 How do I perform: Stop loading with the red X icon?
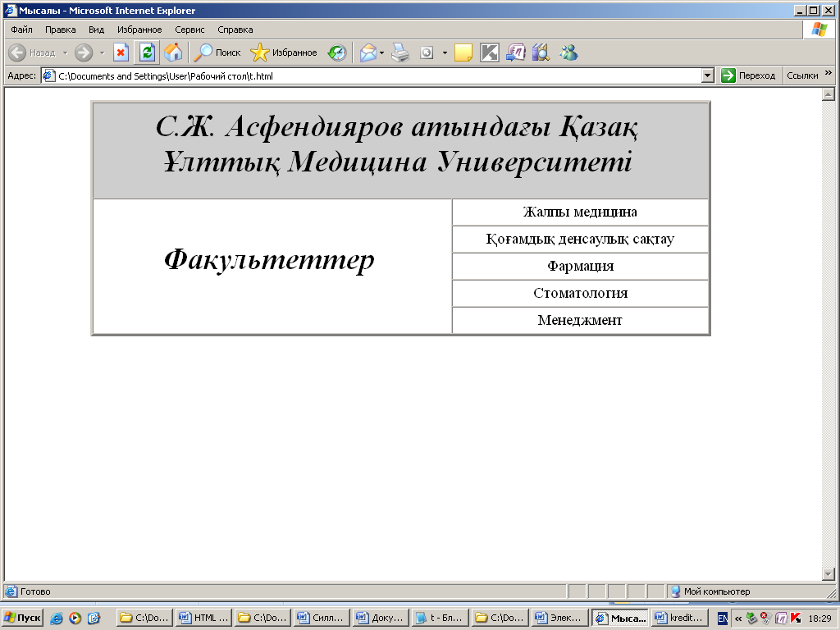[121, 52]
